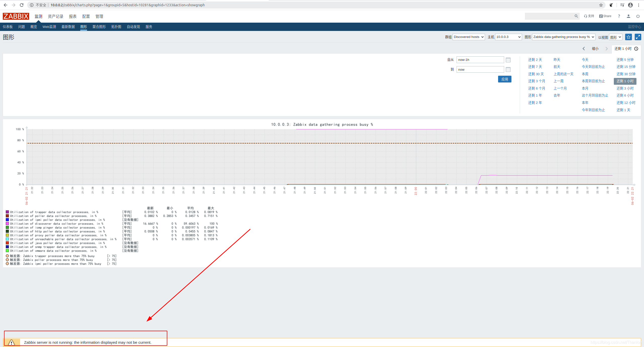The width and height of the screenshot is (644, 347).
Task: Open browser profile avatar icon
Action: point(630,5)
